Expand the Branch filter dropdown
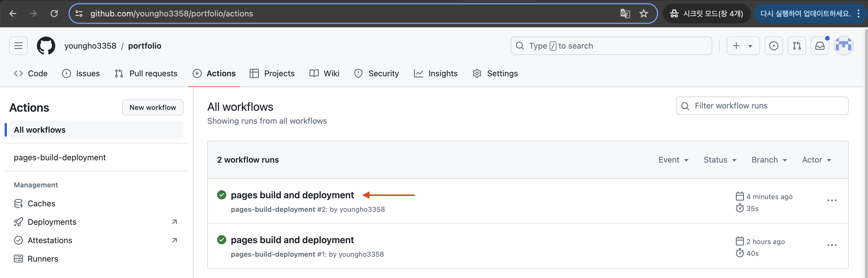 pyautogui.click(x=769, y=160)
